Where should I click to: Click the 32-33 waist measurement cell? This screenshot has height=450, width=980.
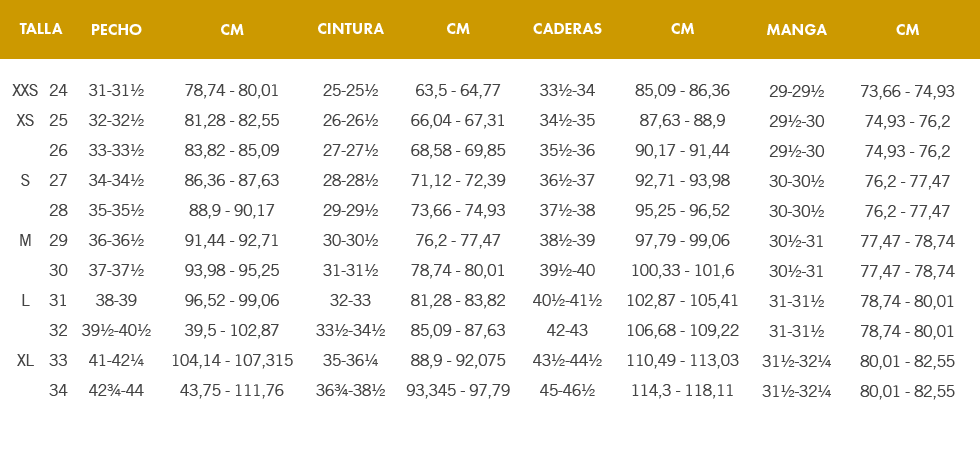point(350,301)
